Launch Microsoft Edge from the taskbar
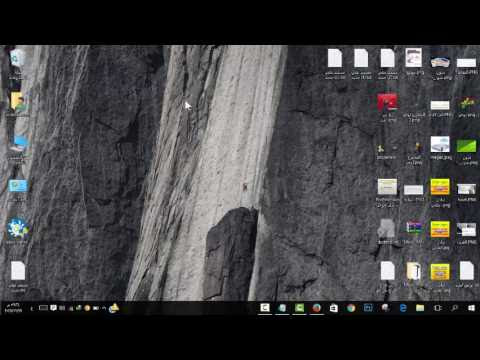This screenshot has height=360, width=480. 403,308
